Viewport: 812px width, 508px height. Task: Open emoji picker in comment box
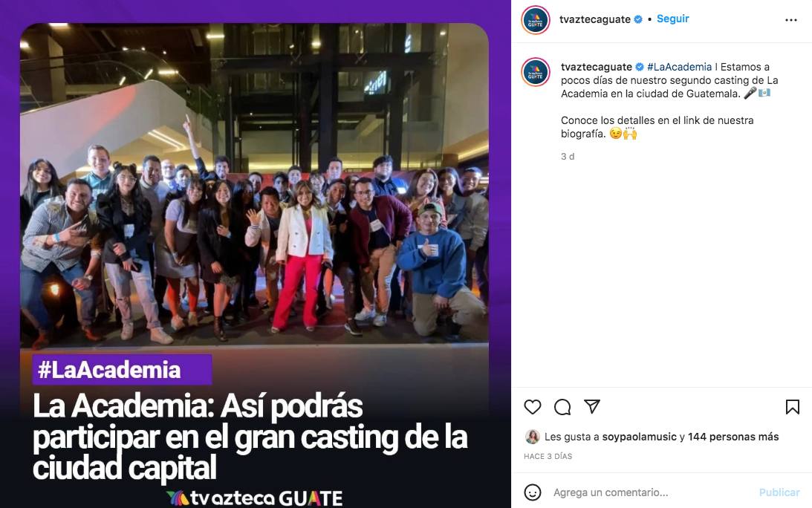tap(533, 492)
